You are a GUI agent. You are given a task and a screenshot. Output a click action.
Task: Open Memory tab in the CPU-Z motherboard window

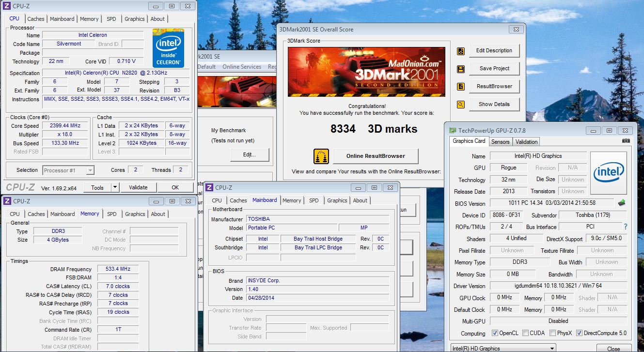pyautogui.click(x=292, y=200)
